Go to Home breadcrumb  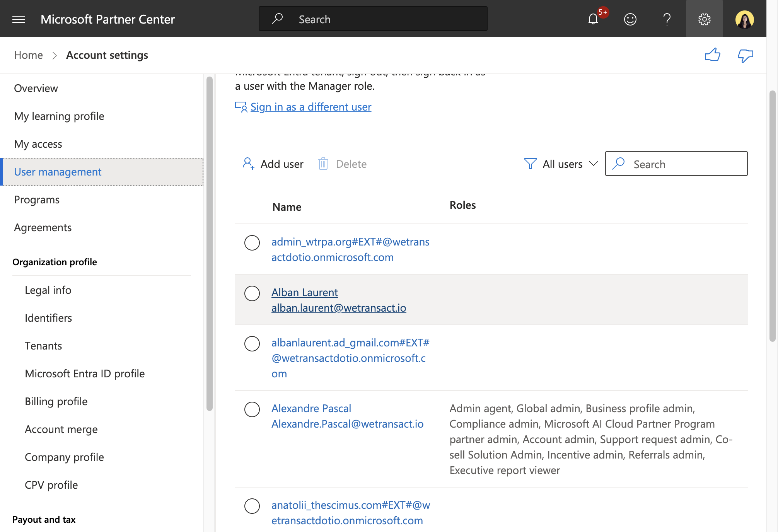pyautogui.click(x=28, y=55)
